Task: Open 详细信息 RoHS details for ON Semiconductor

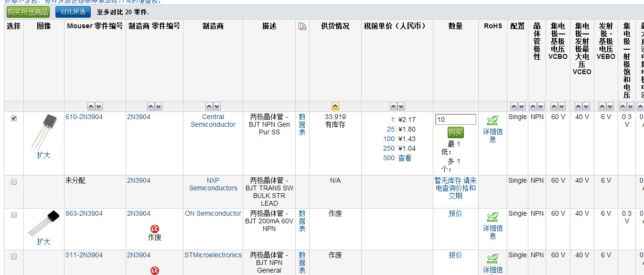Action: click(x=493, y=232)
